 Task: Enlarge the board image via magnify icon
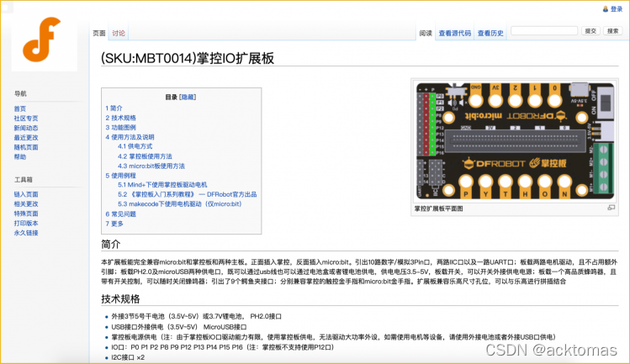pos(611,208)
